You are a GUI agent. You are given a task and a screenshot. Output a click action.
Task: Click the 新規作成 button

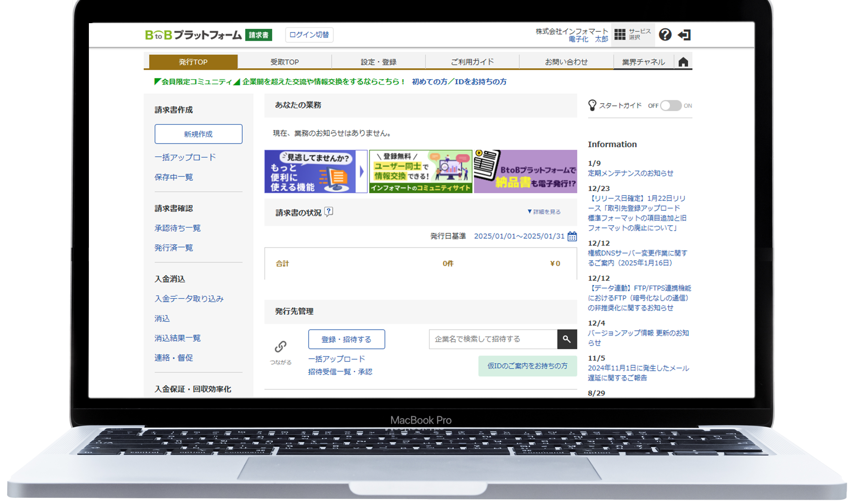click(199, 134)
